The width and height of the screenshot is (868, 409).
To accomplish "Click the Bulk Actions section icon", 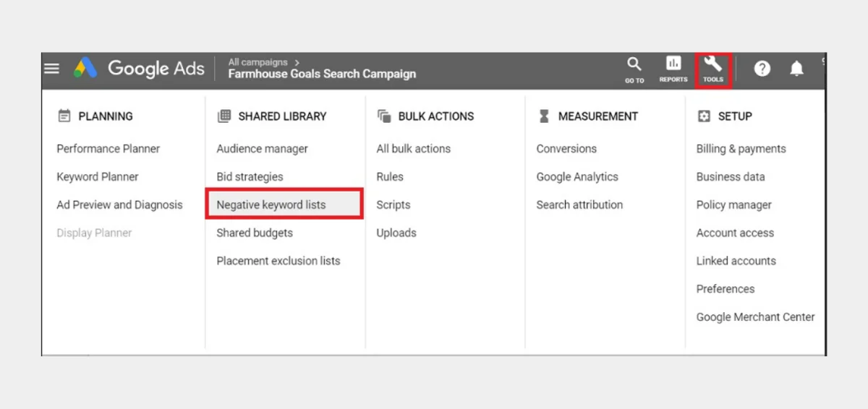I will pos(383,116).
